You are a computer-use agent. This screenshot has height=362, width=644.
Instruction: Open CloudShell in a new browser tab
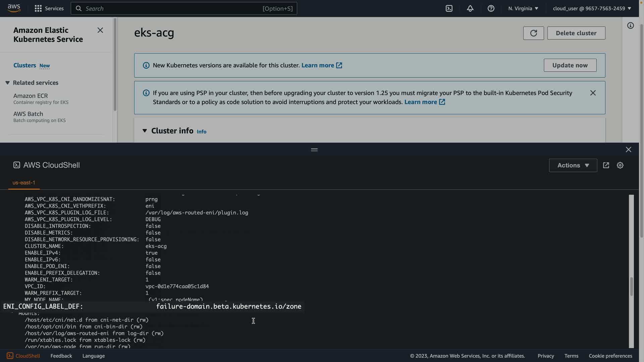coord(606,165)
